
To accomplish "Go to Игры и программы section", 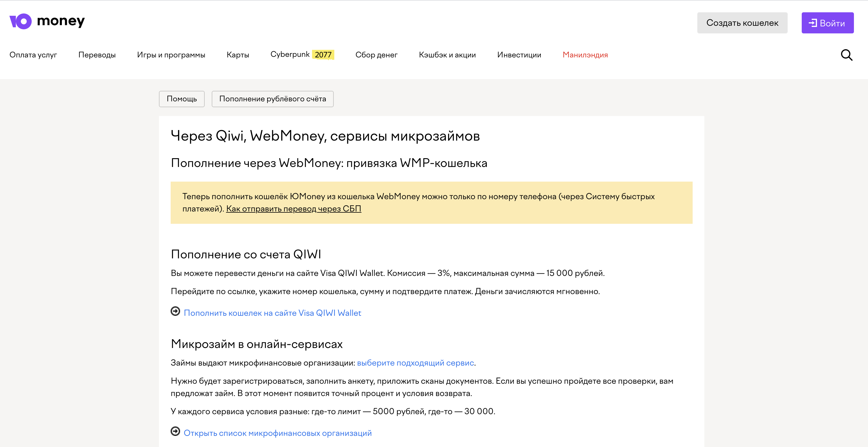I will click(171, 54).
